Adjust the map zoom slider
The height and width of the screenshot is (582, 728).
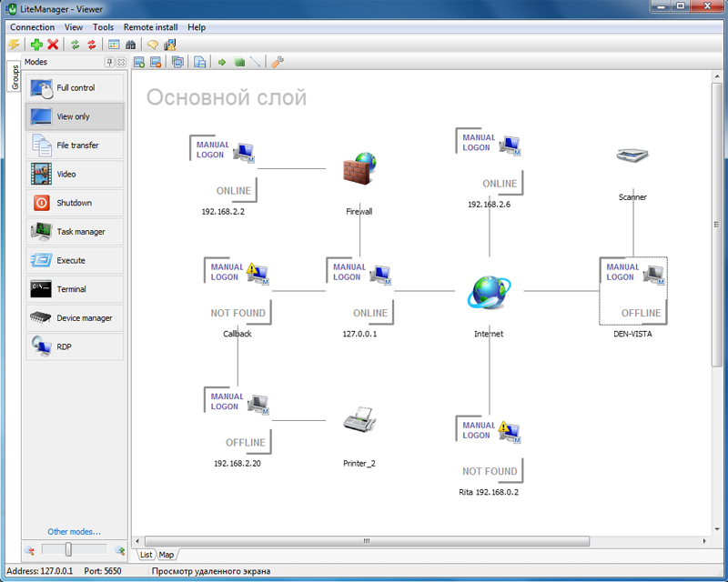68,550
